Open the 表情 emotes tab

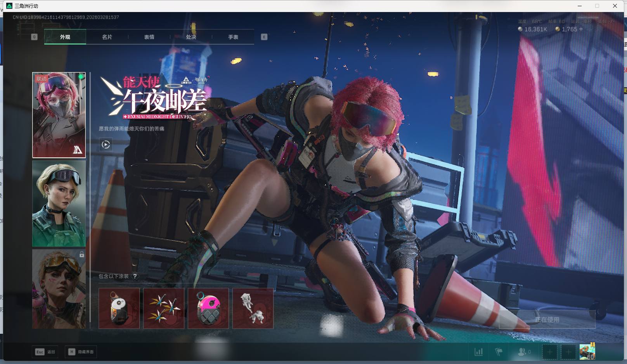[x=149, y=37]
